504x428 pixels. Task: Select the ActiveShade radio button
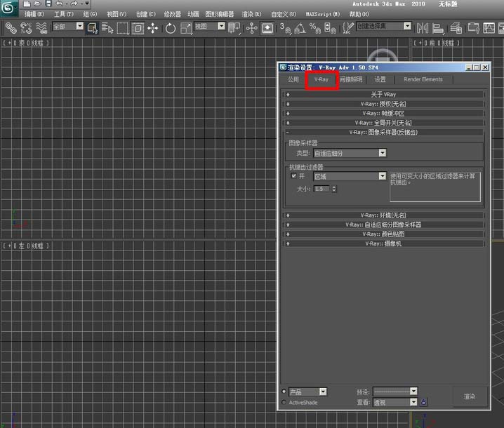coord(284,402)
